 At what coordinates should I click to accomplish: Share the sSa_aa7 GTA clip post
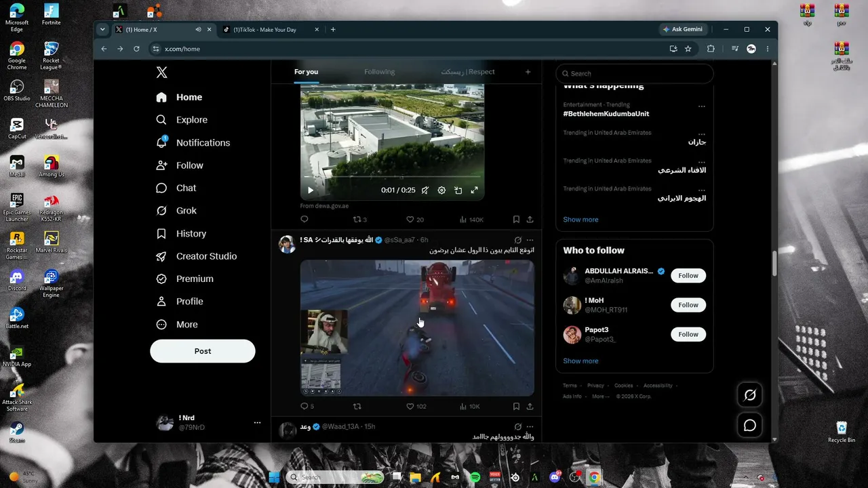pyautogui.click(x=530, y=407)
